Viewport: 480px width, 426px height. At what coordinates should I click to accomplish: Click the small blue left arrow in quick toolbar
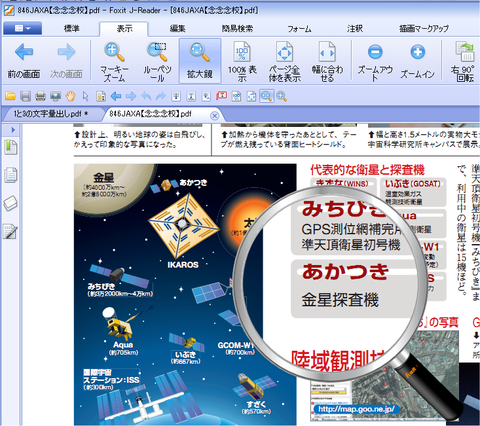[x=116, y=96]
